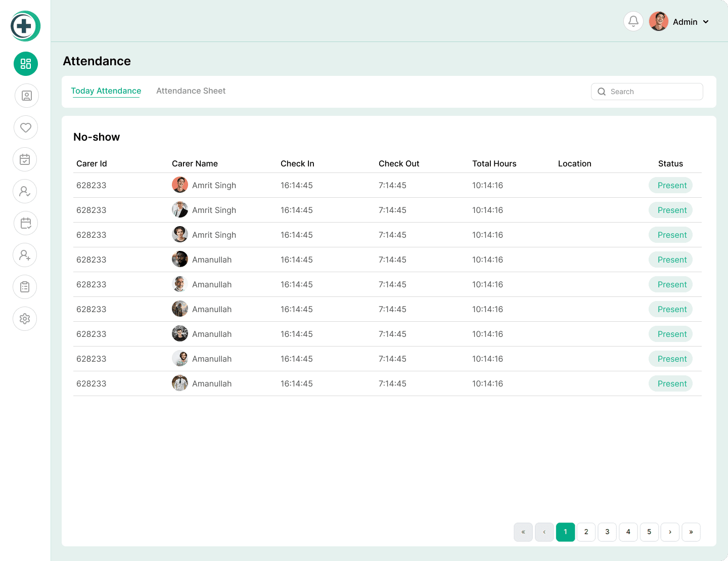Click the Status column header
This screenshot has height=561, width=728.
point(670,163)
